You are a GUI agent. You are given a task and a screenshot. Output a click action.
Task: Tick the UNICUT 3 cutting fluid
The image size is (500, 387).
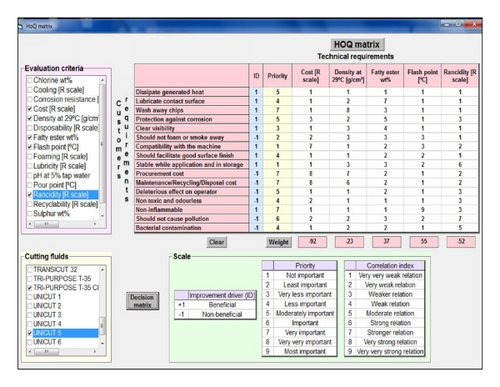click(x=30, y=315)
